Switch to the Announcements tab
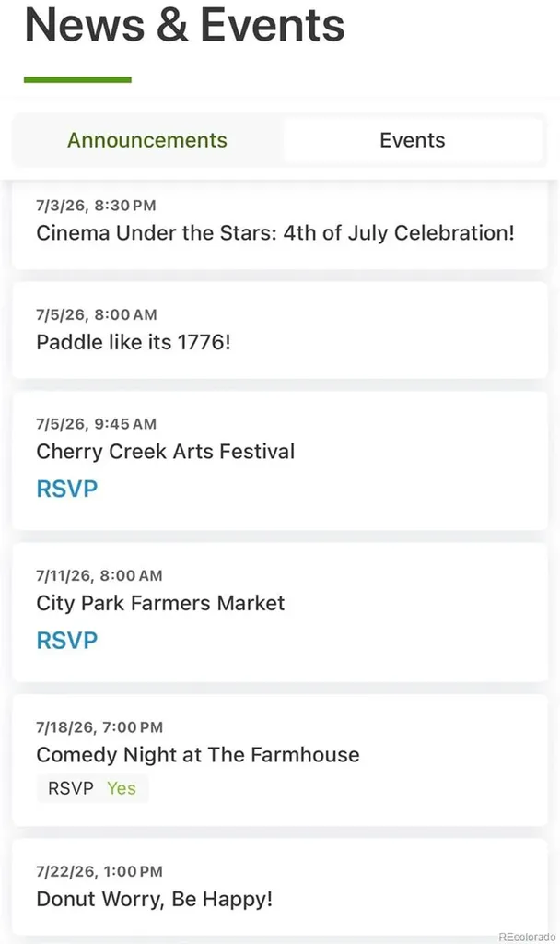This screenshot has width=560, height=944. [x=147, y=140]
